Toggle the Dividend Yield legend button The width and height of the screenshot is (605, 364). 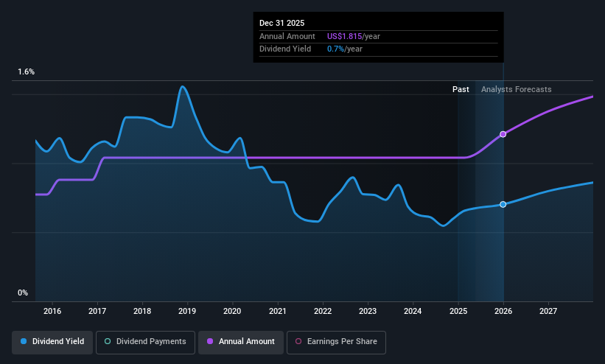[52, 342]
